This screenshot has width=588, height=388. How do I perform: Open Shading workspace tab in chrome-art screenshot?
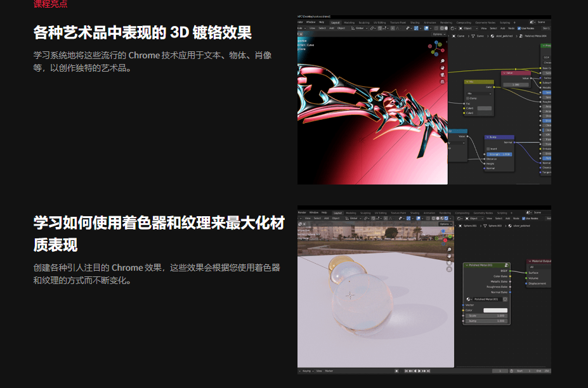415,22
